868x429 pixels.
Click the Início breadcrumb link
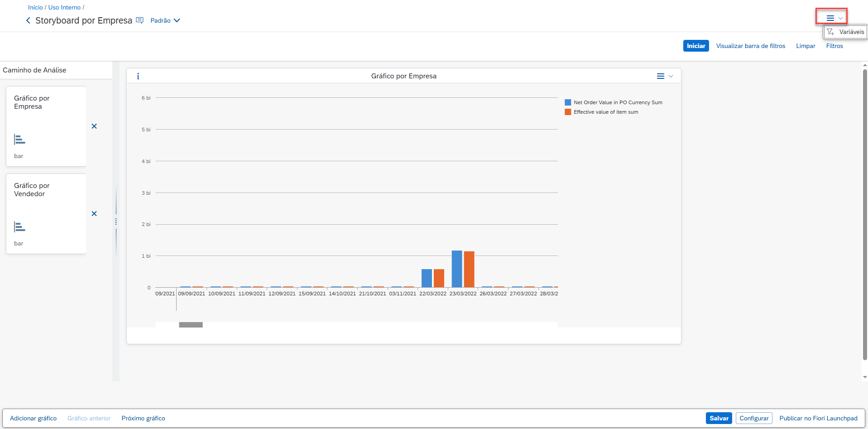pyautogui.click(x=35, y=7)
